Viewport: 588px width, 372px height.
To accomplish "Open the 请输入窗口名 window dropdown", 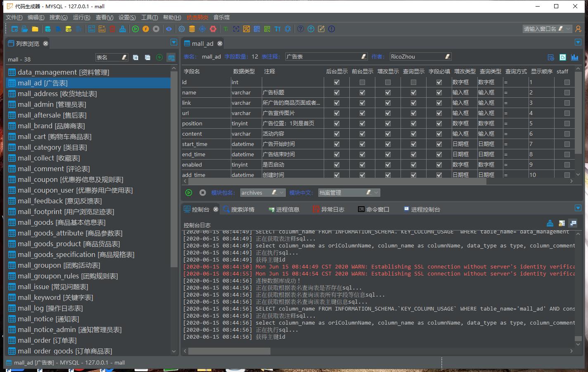I will coord(569,29).
